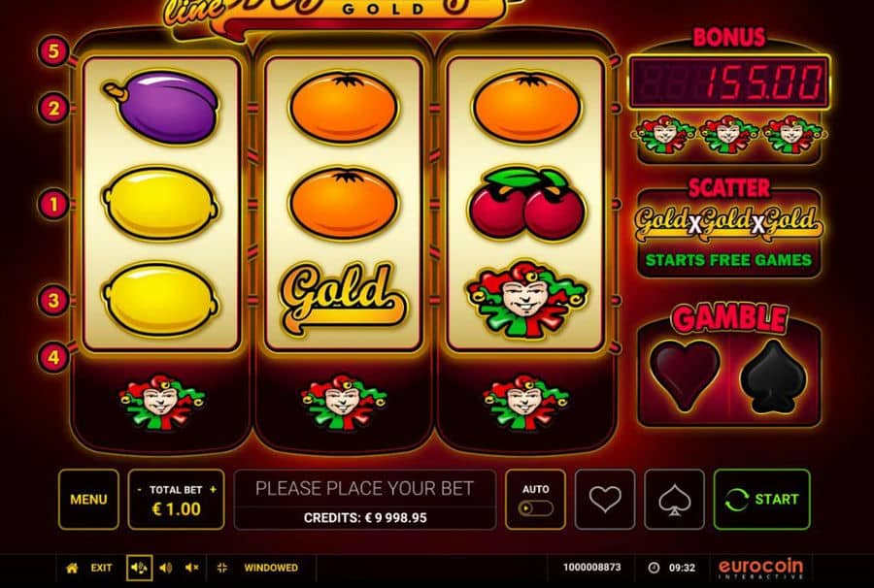The image size is (874, 588).
Task: Click the WINDOWED label
Action: pyautogui.click(x=271, y=568)
